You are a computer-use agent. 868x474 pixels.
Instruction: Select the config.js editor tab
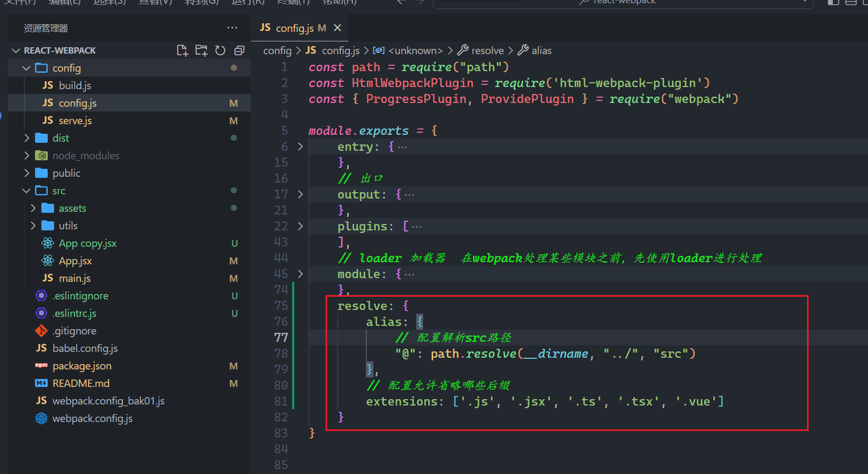(x=300, y=28)
